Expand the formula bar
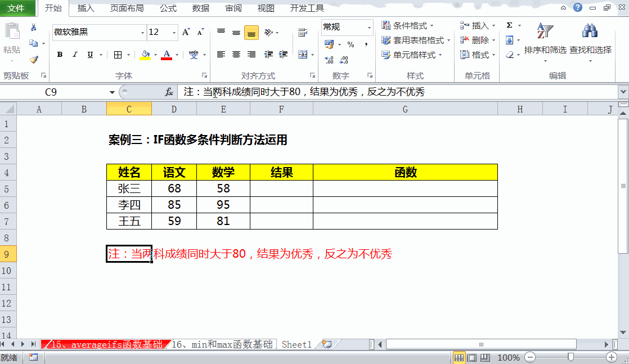 click(623, 92)
